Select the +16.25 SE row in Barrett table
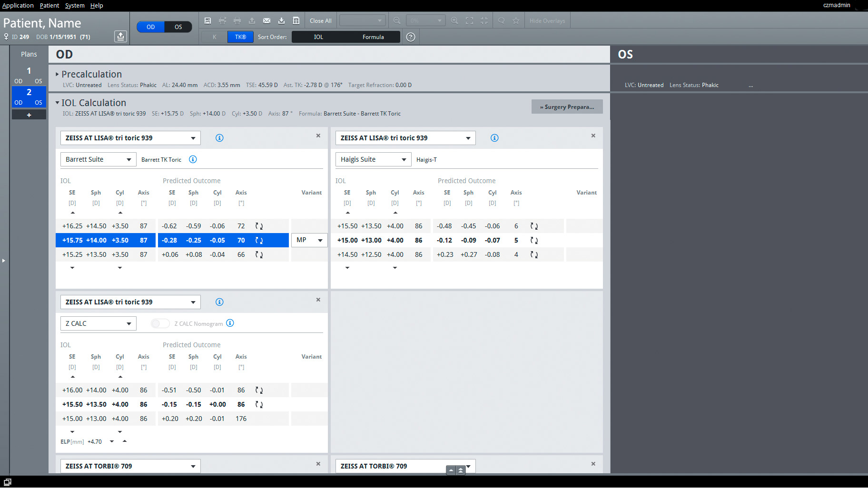868x488 pixels. pos(106,226)
